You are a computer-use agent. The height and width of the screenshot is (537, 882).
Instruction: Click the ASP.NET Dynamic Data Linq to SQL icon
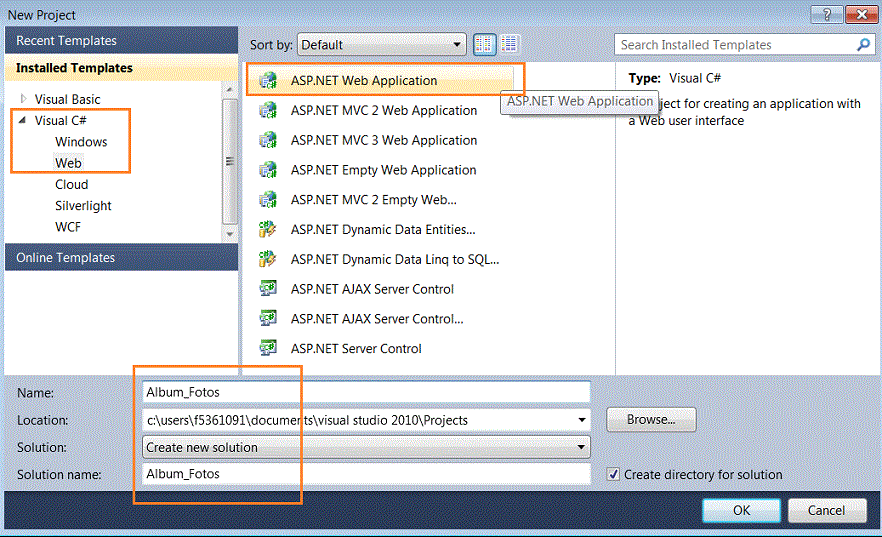tap(268, 259)
